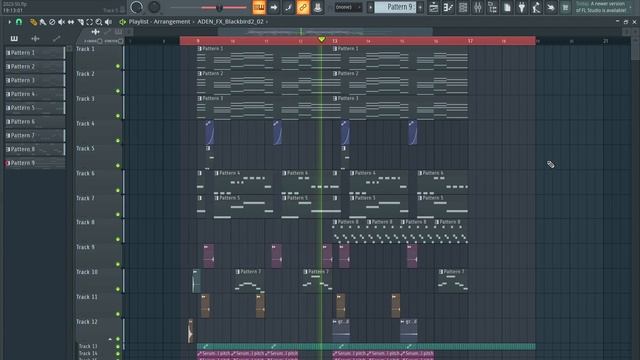Mute Track 9 with its green dot
Screen dimensions: 640x360
[x=118, y=264]
